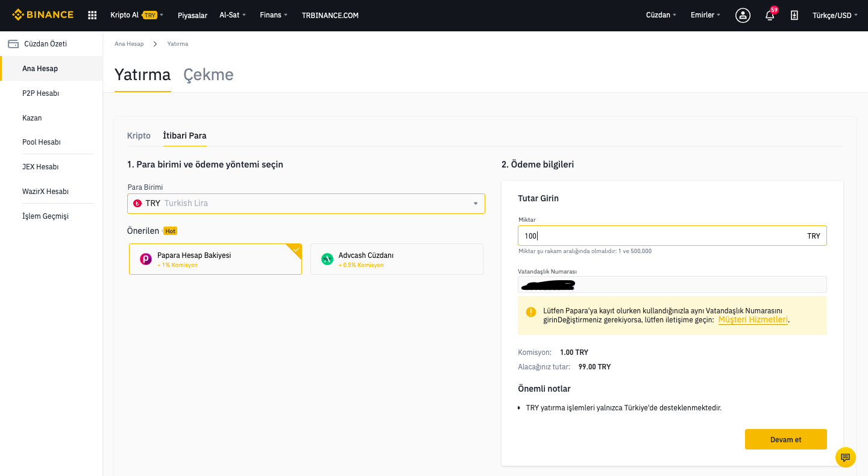Click the Devam et button

pyautogui.click(x=786, y=439)
